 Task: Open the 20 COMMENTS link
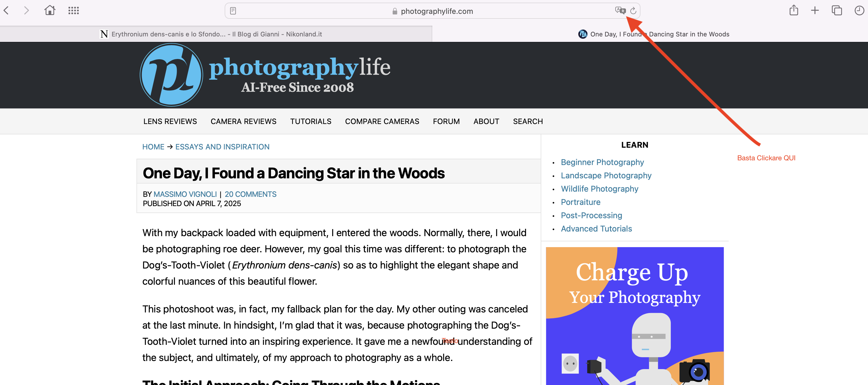[x=250, y=194]
